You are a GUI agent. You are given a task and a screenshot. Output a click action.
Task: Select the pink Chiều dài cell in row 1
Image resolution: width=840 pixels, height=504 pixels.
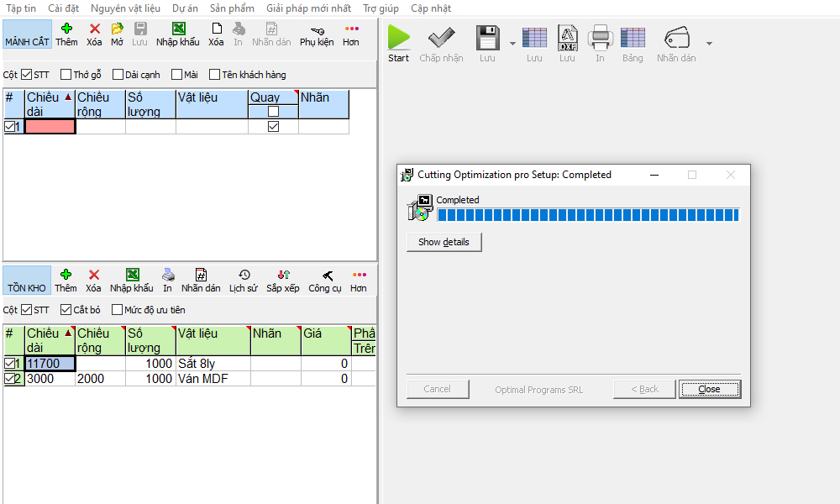coord(50,127)
